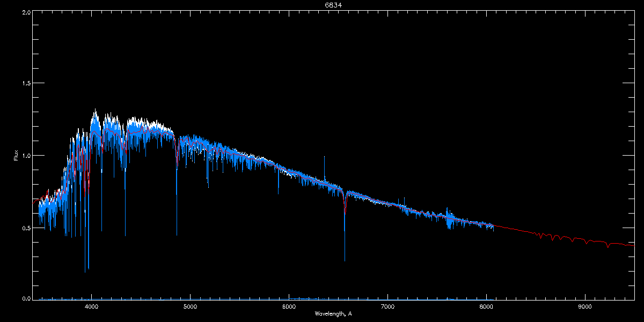Click the 4000 x-axis tick label
Image resolution: width=644 pixels, height=322 pixels.
coord(91,306)
